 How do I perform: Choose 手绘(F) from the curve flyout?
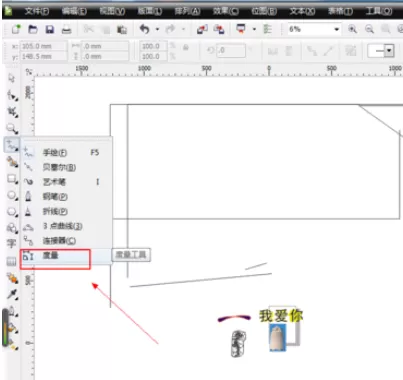click(66, 153)
